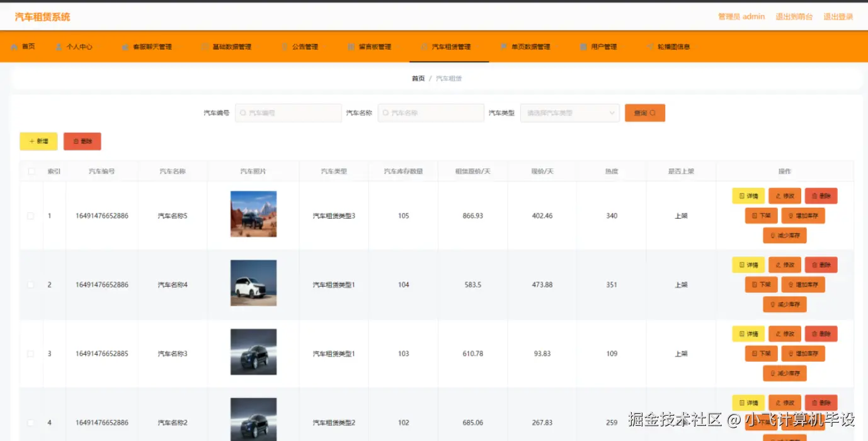Expand the 汽车类型 dropdown
The width and height of the screenshot is (868, 441).
click(x=570, y=113)
